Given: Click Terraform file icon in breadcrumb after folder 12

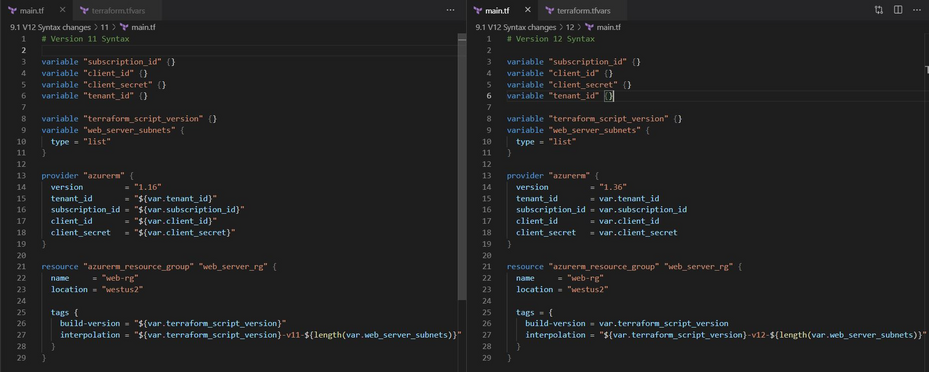Looking at the screenshot, I should pos(589,27).
